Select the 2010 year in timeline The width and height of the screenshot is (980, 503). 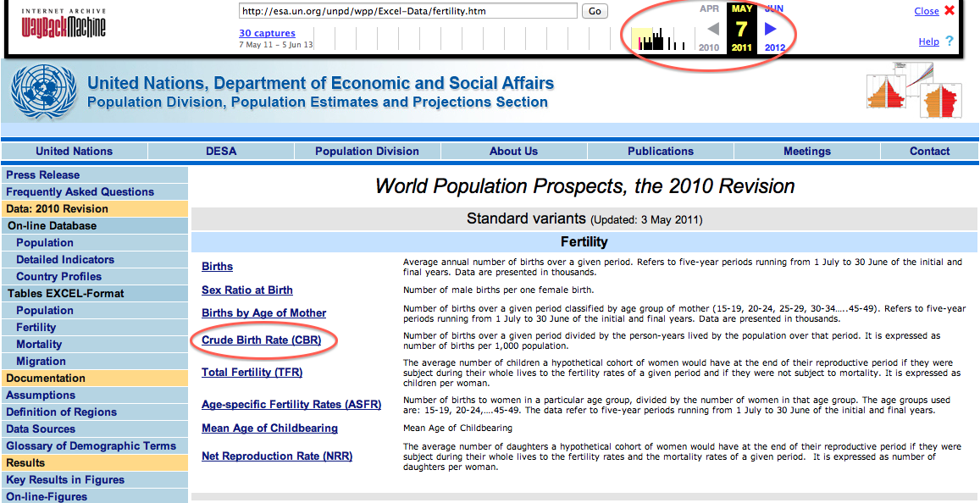coord(709,47)
